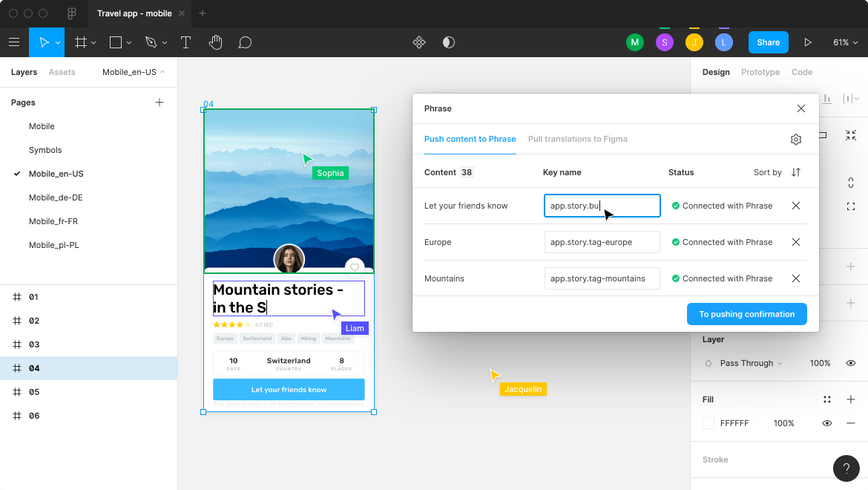Activate the Hand tool
This screenshot has width=868, height=490.
tap(216, 42)
